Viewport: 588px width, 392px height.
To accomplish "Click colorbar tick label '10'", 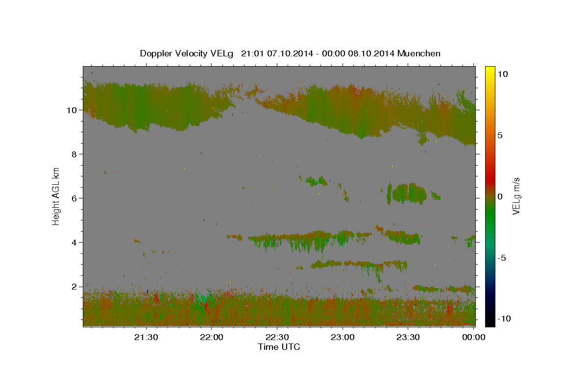I will coord(503,73).
